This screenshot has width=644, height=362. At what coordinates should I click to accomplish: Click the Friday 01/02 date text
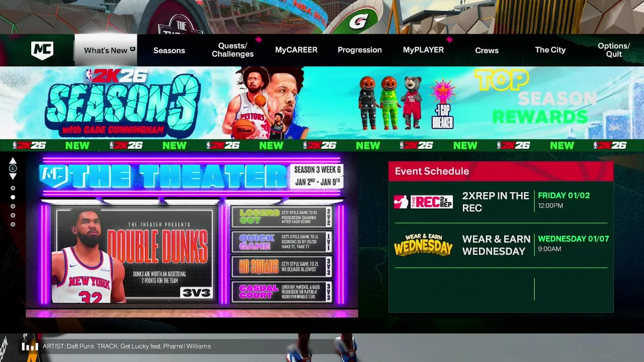coord(563,196)
